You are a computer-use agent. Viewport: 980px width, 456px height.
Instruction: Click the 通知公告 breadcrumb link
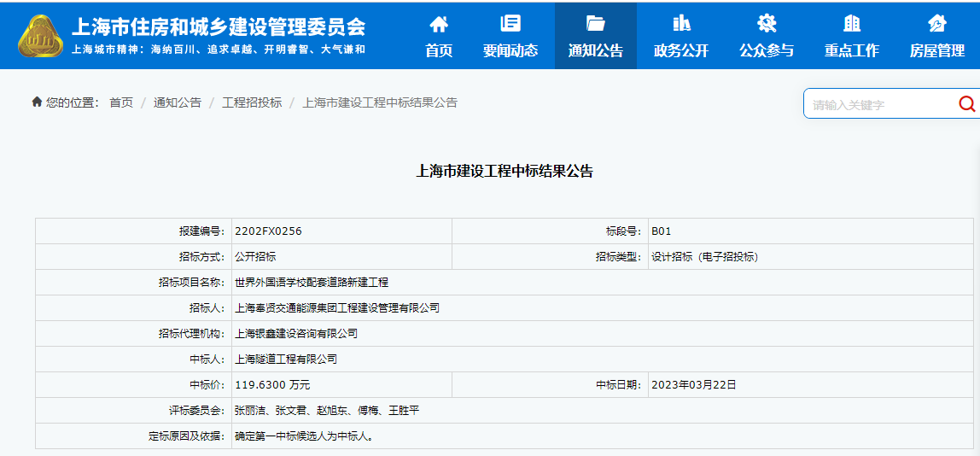tap(178, 102)
